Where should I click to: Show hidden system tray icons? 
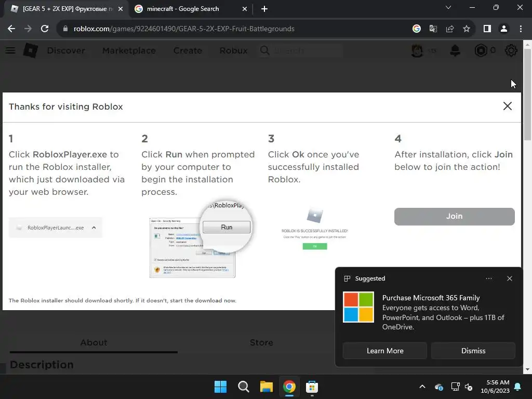tap(422, 387)
